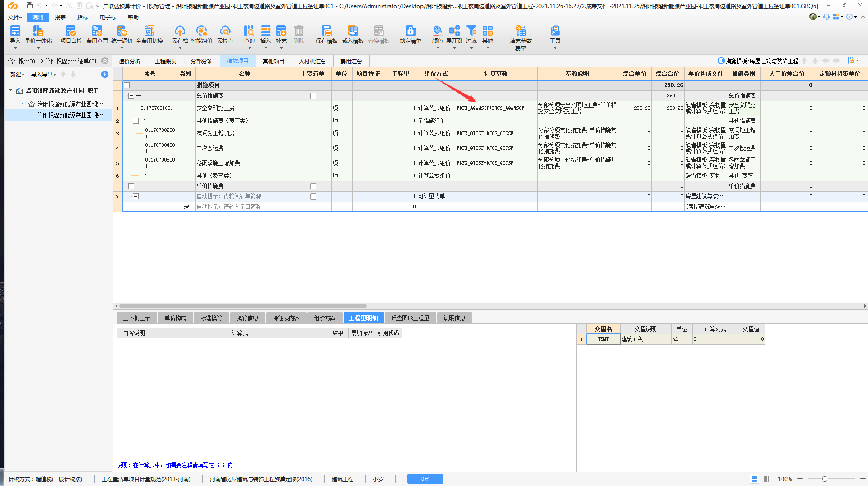Viewport: 868px width, 486px height.
Task: Click 锁定清单 lock list icon
Action: pyautogui.click(x=410, y=35)
